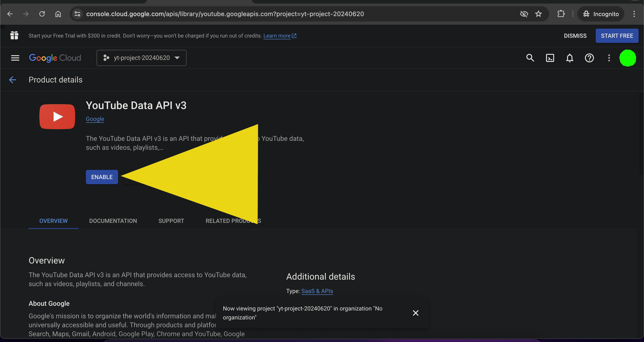
Task: Switch to the SUPPORT tab
Action: point(171,221)
